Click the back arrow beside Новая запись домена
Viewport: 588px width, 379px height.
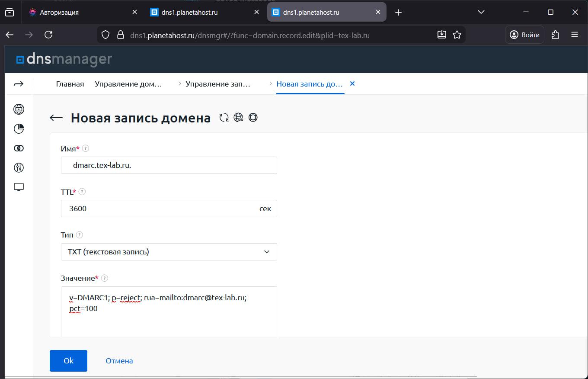[x=56, y=117]
